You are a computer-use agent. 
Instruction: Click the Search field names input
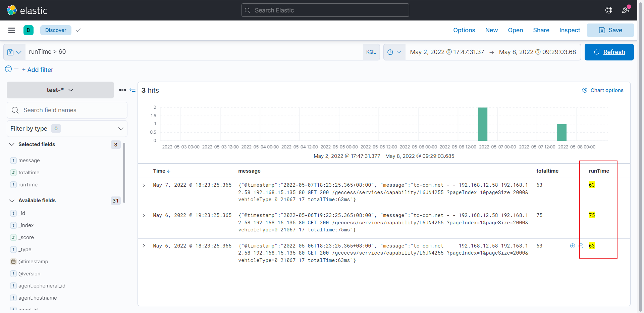[67, 110]
